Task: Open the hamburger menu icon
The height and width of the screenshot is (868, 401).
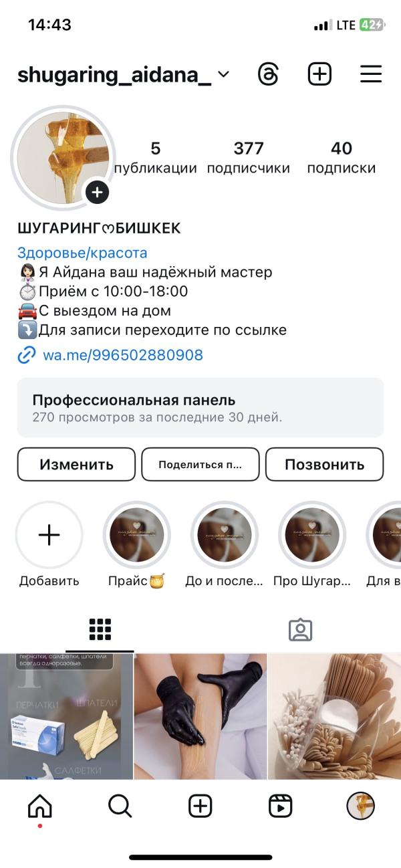Action: click(x=371, y=74)
